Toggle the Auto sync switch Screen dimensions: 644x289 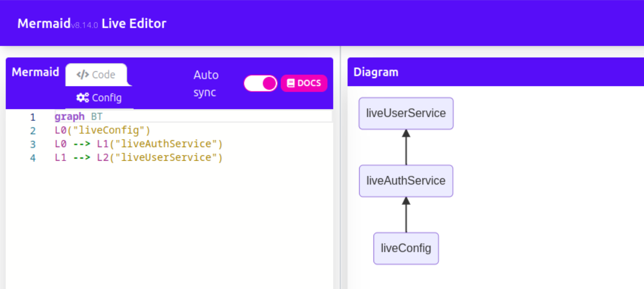coord(260,83)
